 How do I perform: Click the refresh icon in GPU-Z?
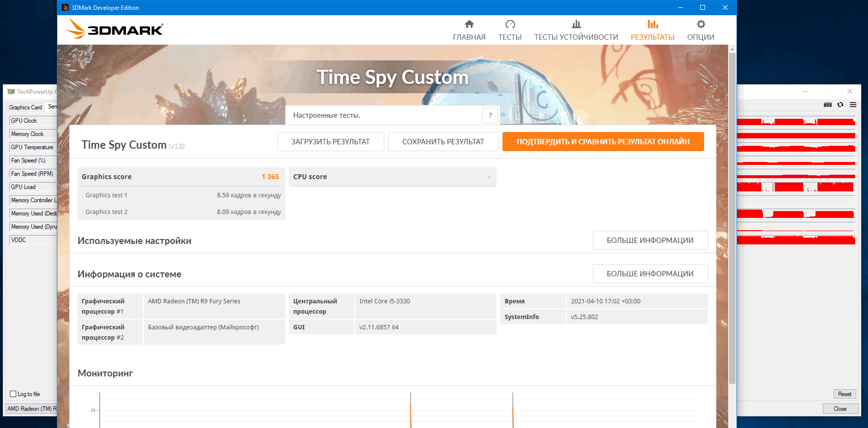pyautogui.click(x=841, y=105)
